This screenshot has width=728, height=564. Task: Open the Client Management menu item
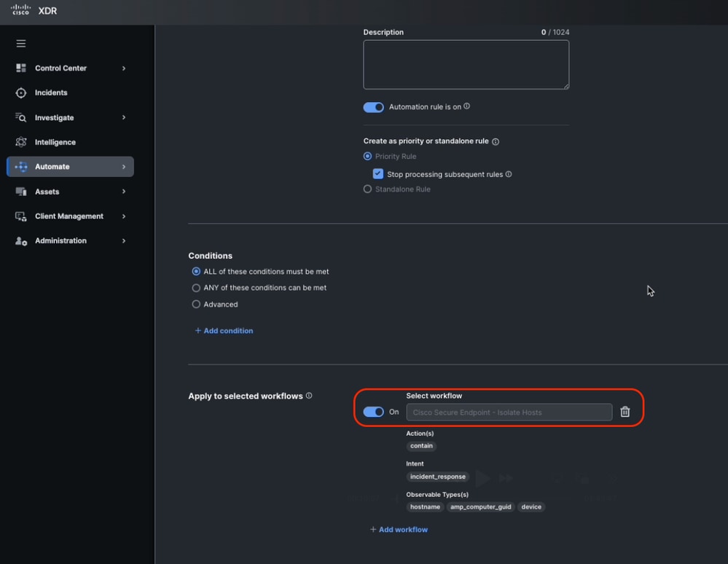pos(70,216)
